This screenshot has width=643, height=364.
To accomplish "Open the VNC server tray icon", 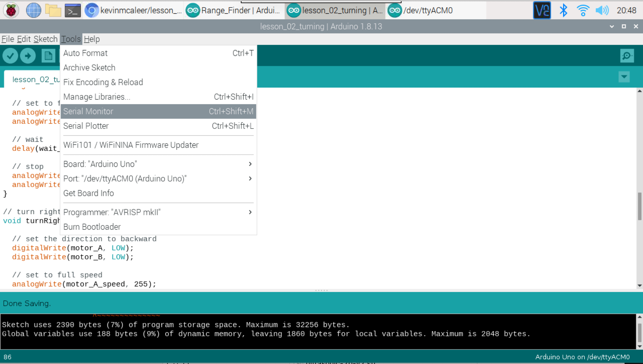I will (x=542, y=10).
